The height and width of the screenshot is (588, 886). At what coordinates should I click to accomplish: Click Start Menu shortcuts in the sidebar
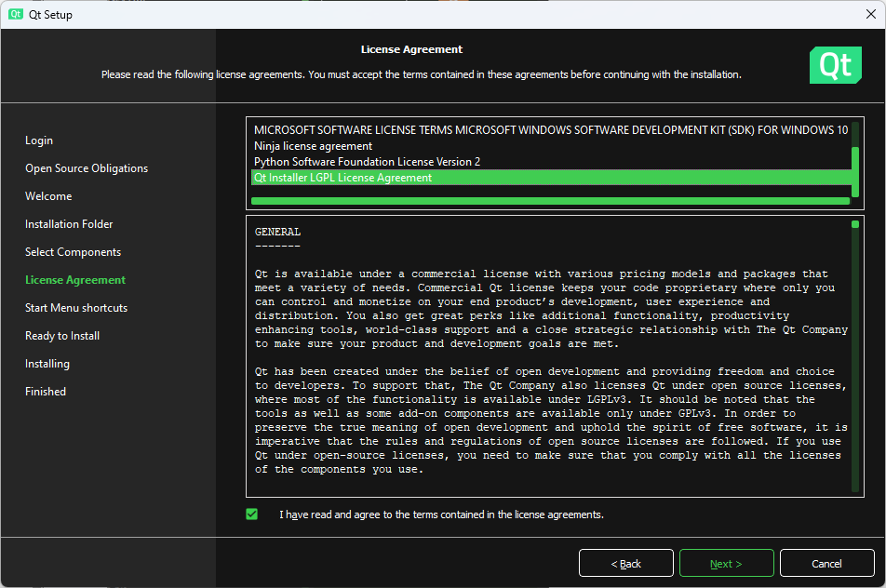pyautogui.click(x=76, y=308)
